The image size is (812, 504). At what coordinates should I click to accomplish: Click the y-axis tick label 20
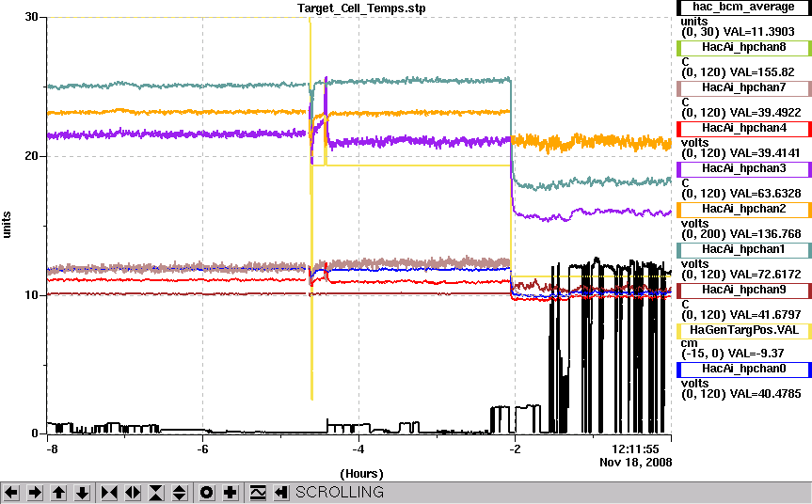pyautogui.click(x=32, y=156)
